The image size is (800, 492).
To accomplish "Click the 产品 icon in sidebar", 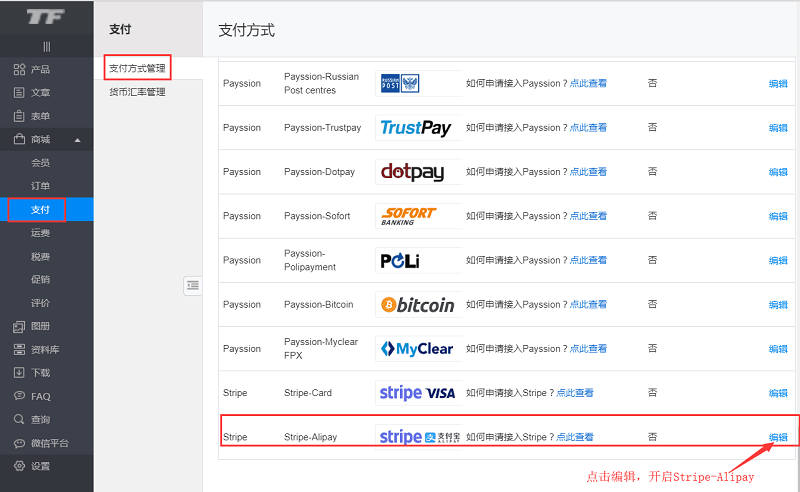I will pyautogui.click(x=19, y=69).
